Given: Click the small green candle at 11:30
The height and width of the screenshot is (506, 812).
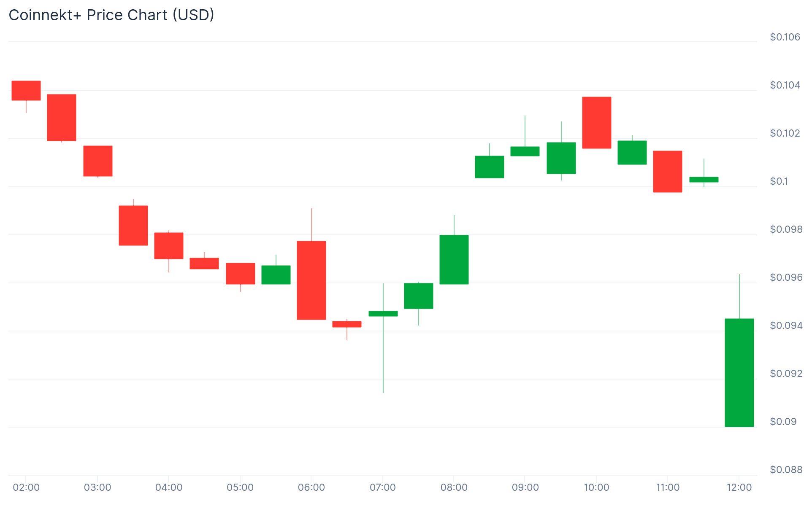Looking at the screenshot, I should pos(704,180).
